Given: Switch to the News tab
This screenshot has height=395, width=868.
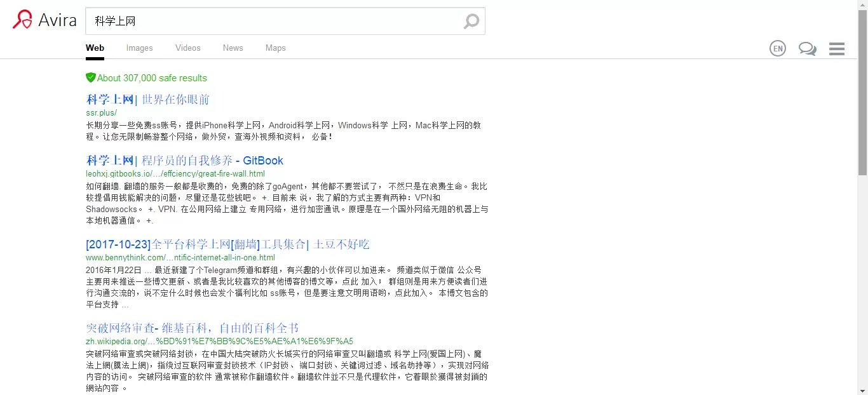Looking at the screenshot, I should (233, 48).
